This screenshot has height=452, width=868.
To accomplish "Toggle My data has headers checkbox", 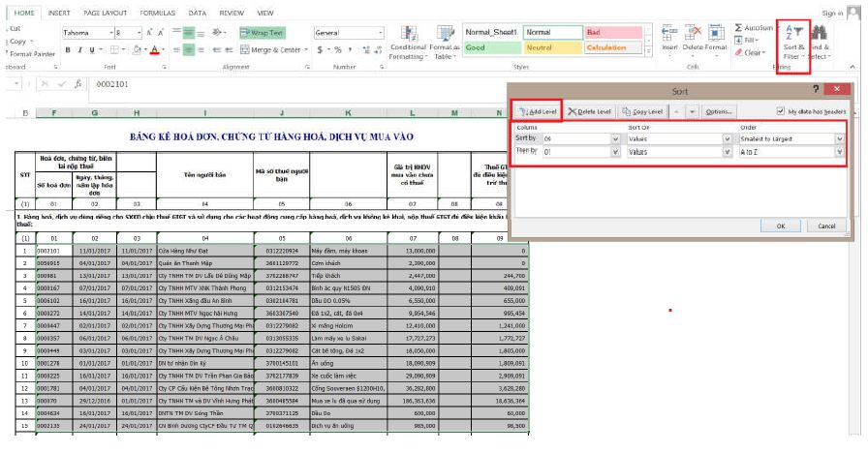I will (781, 111).
